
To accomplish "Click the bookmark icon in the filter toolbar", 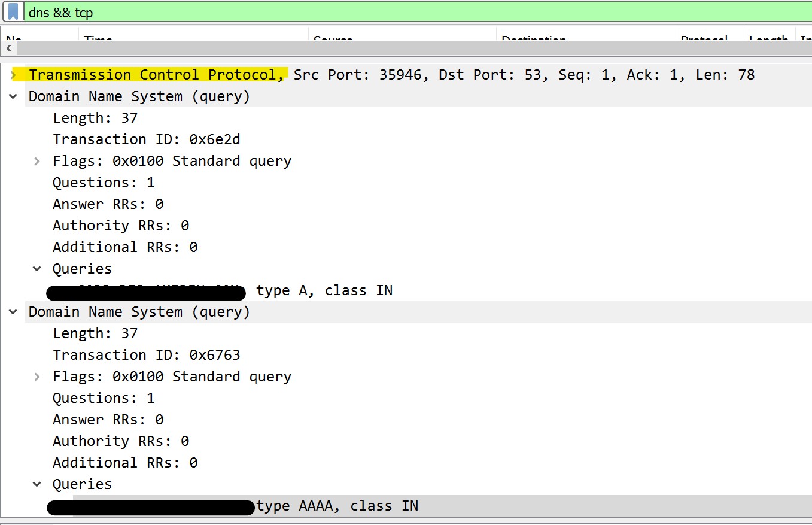I will click(x=13, y=11).
